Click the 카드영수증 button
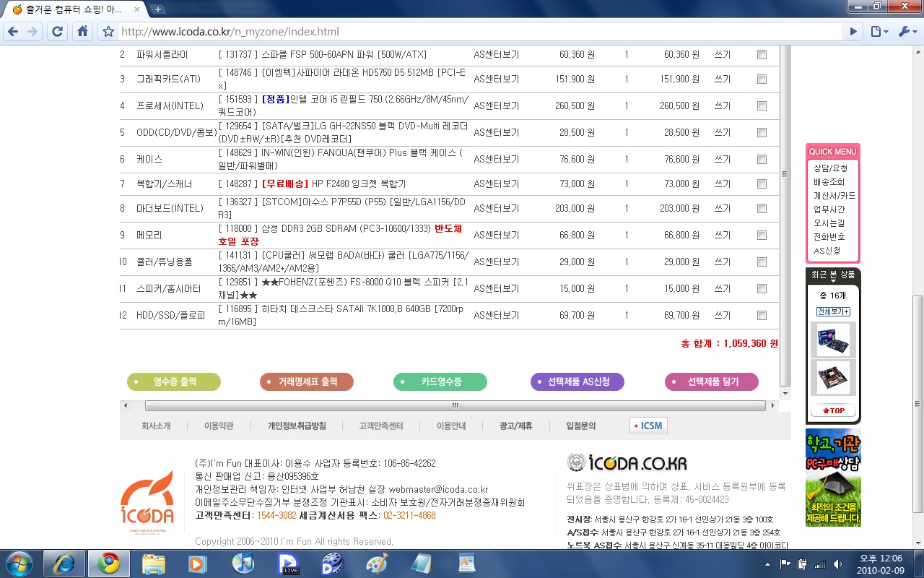The image size is (924, 578). pyautogui.click(x=440, y=381)
